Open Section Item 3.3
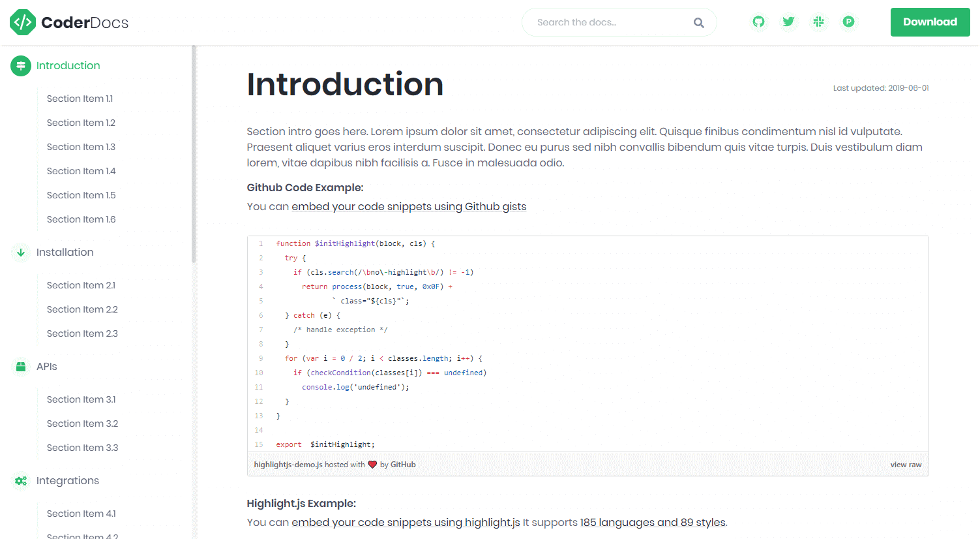 (x=82, y=448)
